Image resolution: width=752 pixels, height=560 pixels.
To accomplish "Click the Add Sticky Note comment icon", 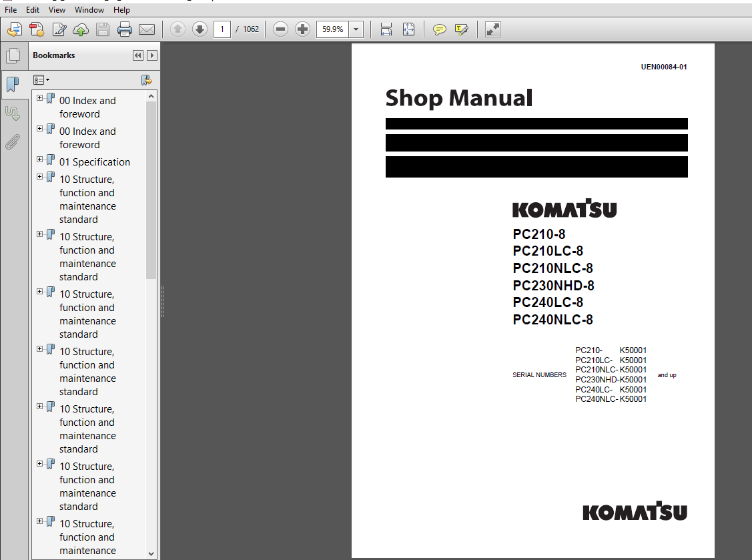I will (439, 29).
